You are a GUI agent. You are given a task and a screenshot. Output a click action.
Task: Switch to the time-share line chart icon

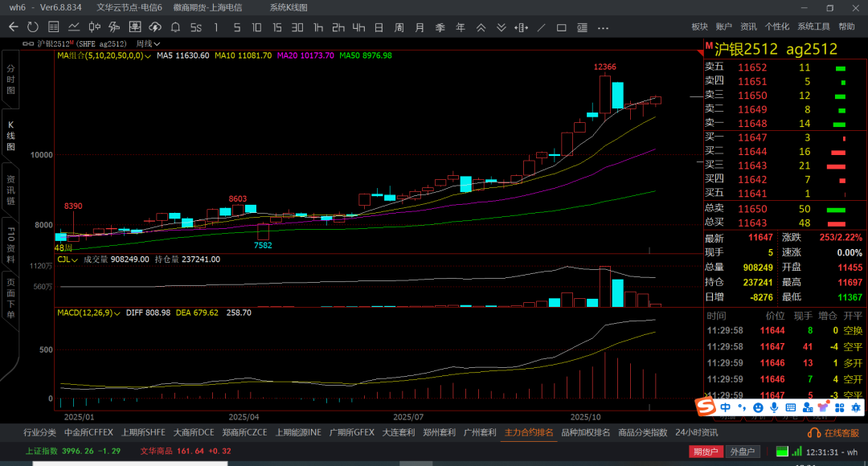74,27
